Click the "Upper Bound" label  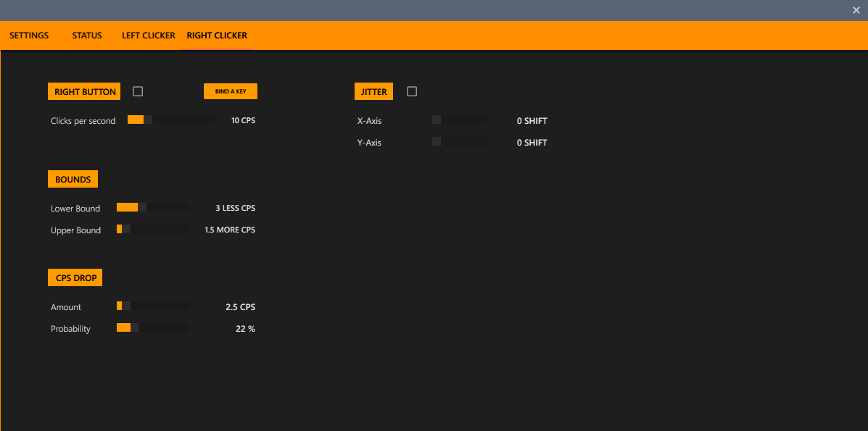pyautogui.click(x=76, y=230)
